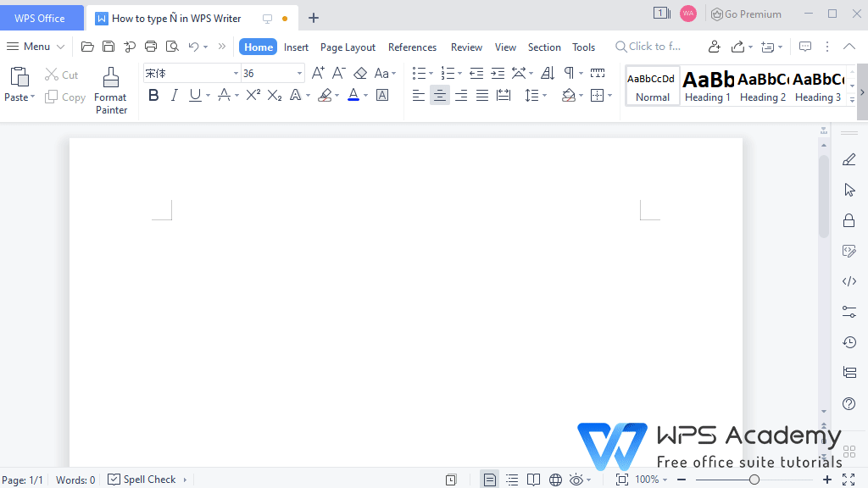
Task: Click the pen Styles icon in sidebar
Action: [849, 160]
